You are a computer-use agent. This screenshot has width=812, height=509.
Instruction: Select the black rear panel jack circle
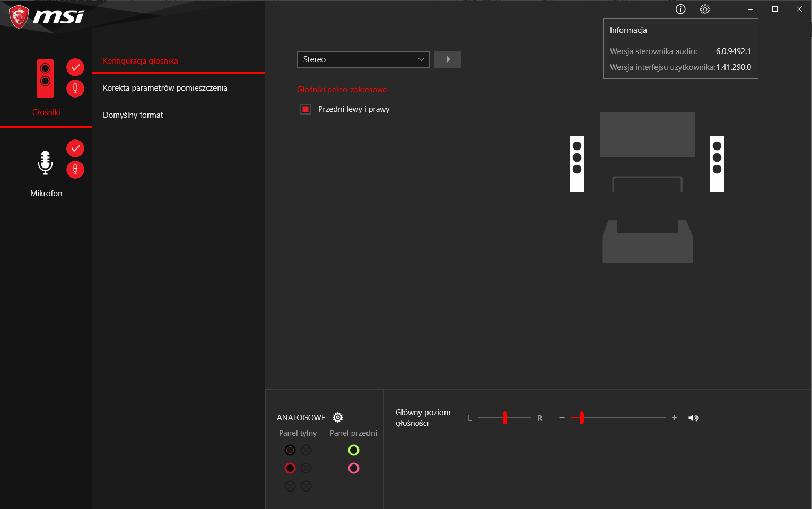tap(290, 450)
